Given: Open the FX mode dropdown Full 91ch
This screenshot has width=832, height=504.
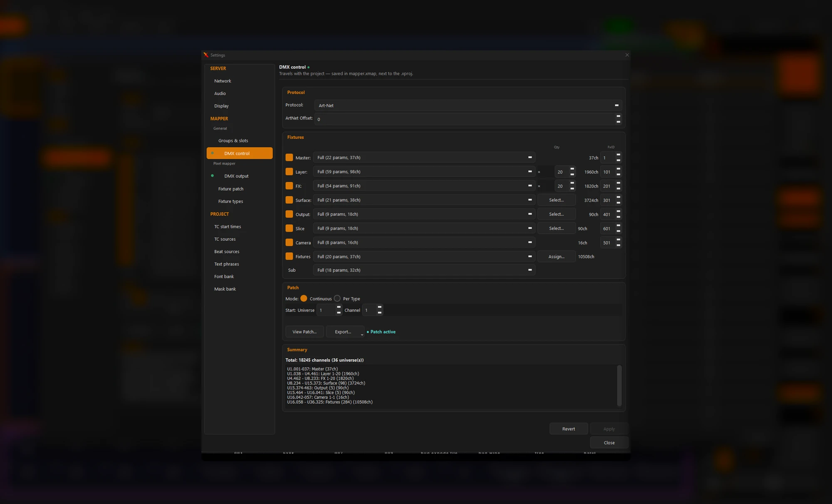Looking at the screenshot, I should coord(424,186).
